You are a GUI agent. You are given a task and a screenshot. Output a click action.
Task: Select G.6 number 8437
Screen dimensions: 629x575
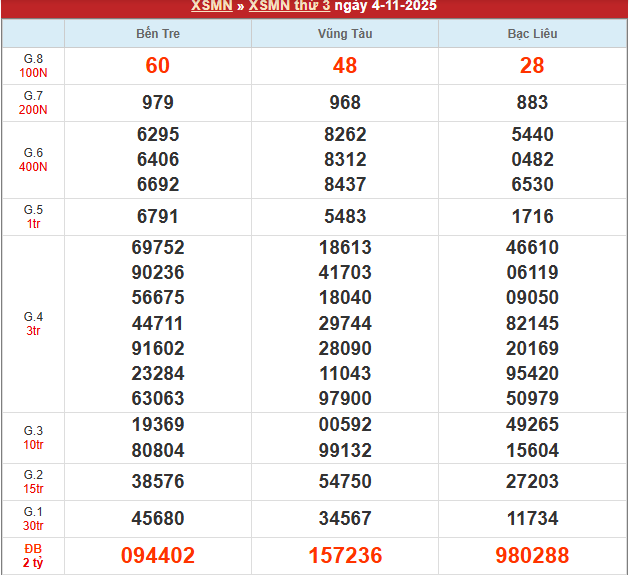tap(345, 185)
